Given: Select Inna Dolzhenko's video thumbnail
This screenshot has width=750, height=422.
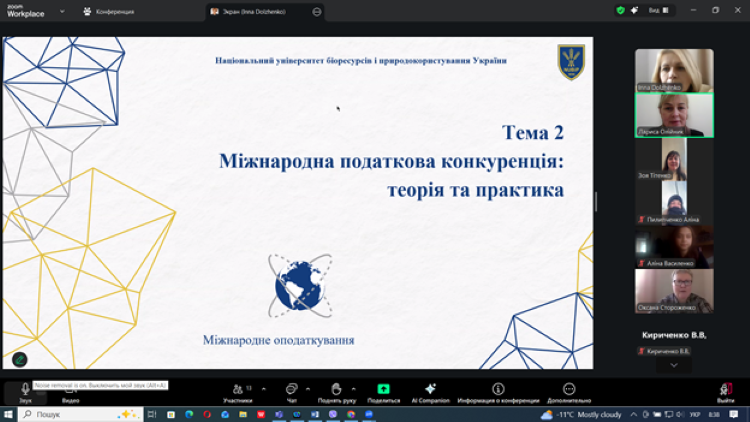Looking at the screenshot, I should point(674,70).
